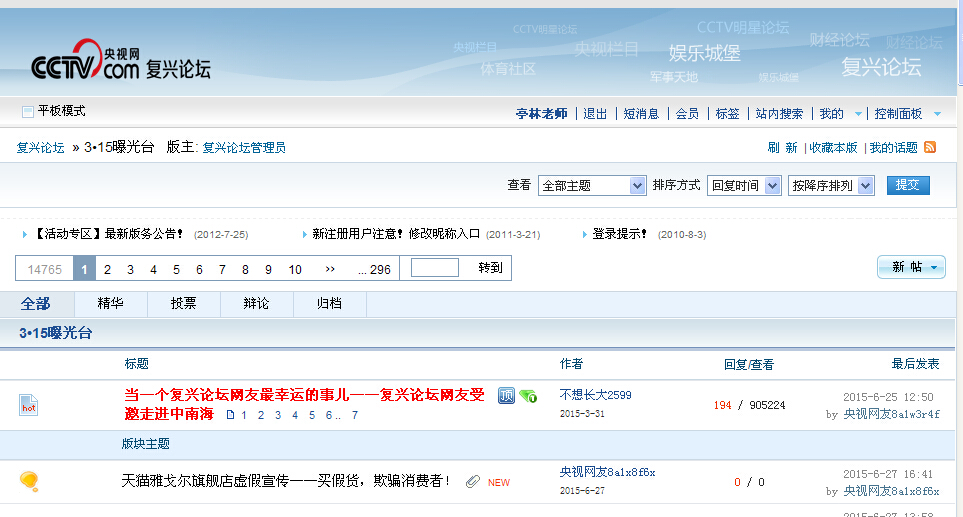Click the green tag icon next to the 顶 badge
The height and width of the screenshot is (517, 963).
pyautogui.click(x=528, y=397)
